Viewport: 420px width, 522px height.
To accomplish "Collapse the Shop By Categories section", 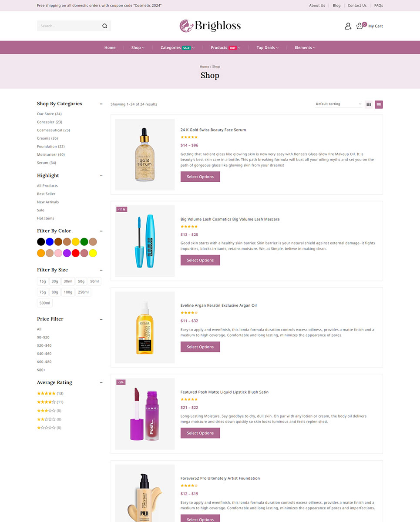I will click(101, 104).
